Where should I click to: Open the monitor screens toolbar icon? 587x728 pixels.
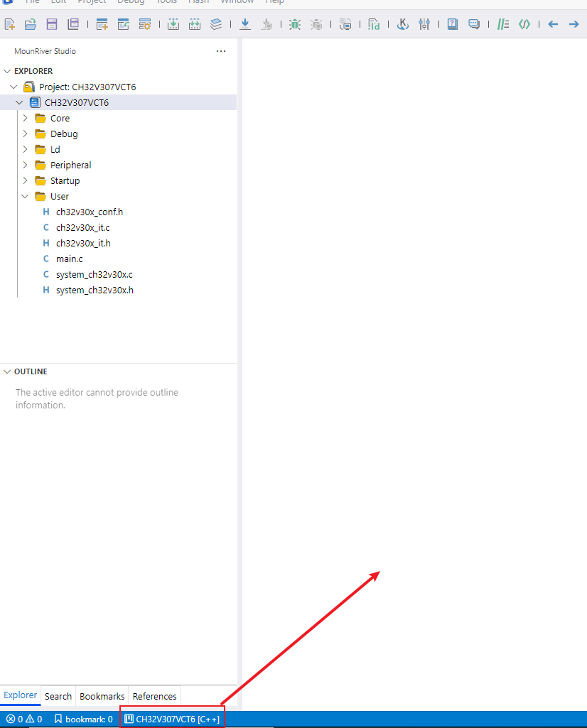coord(345,24)
